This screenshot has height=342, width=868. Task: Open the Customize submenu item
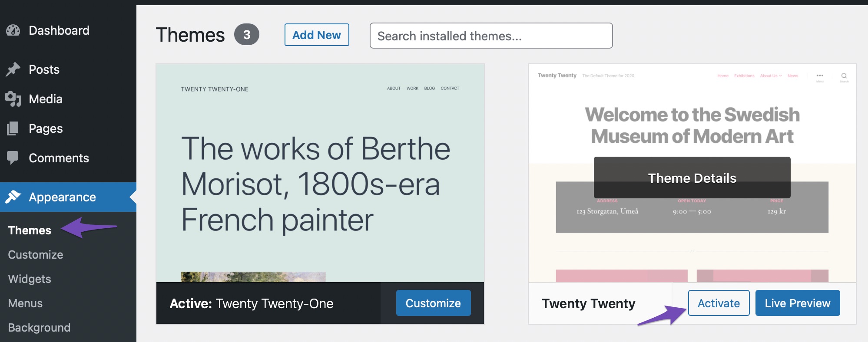(x=36, y=254)
